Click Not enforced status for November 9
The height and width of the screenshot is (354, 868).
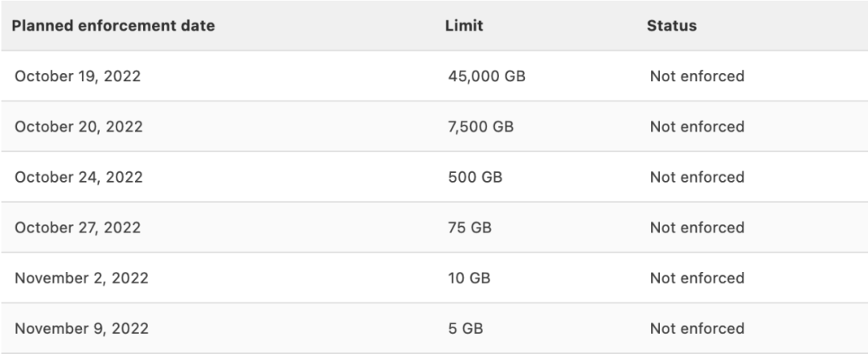coord(697,328)
